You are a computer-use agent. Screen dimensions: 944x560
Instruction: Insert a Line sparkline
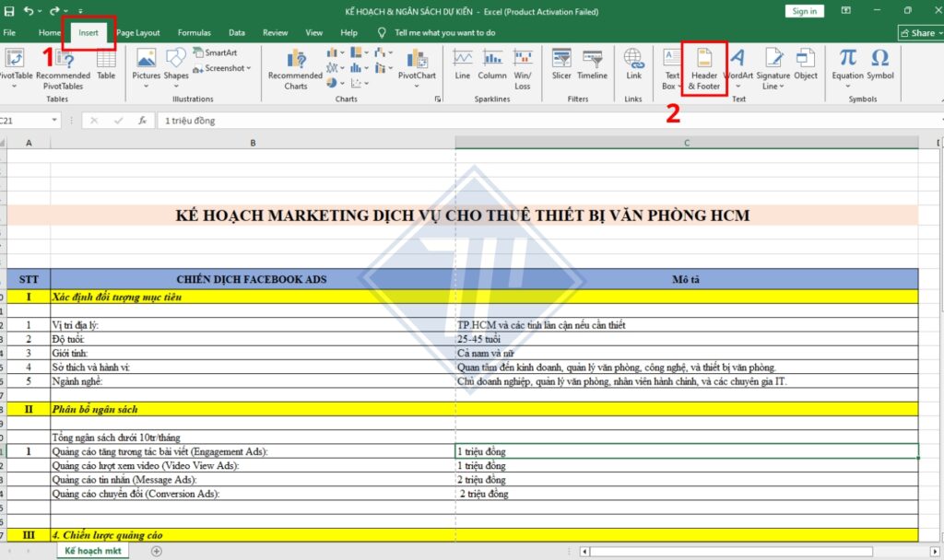tap(462, 64)
